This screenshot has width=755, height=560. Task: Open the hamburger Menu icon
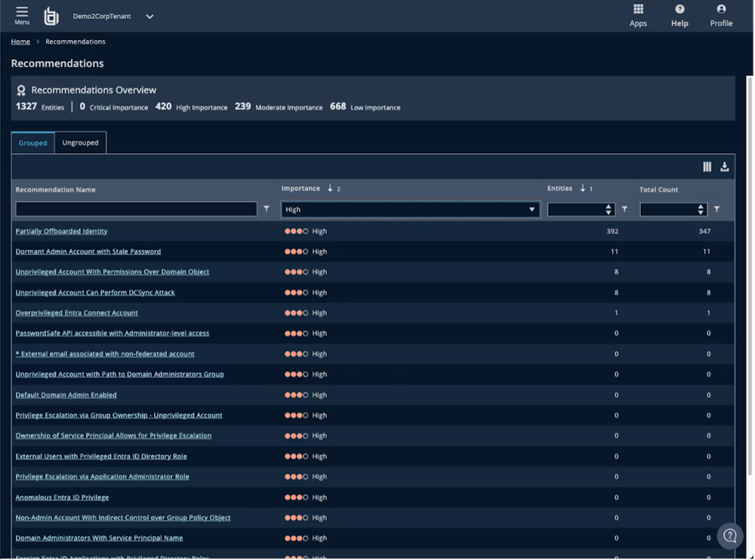click(22, 15)
